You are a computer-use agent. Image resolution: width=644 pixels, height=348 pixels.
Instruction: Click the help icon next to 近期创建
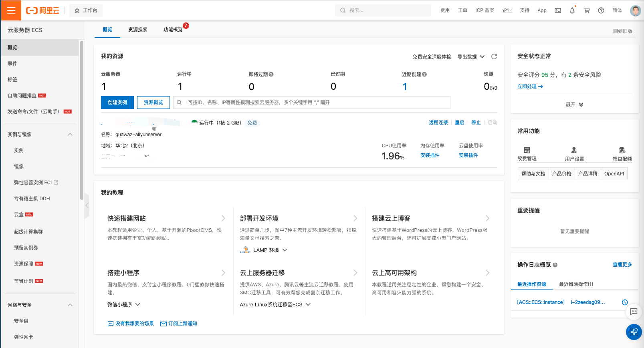tap(424, 74)
